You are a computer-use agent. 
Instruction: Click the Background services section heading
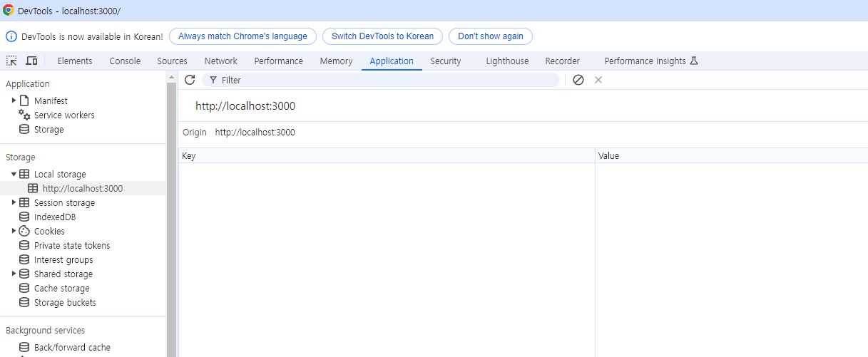(45, 330)
